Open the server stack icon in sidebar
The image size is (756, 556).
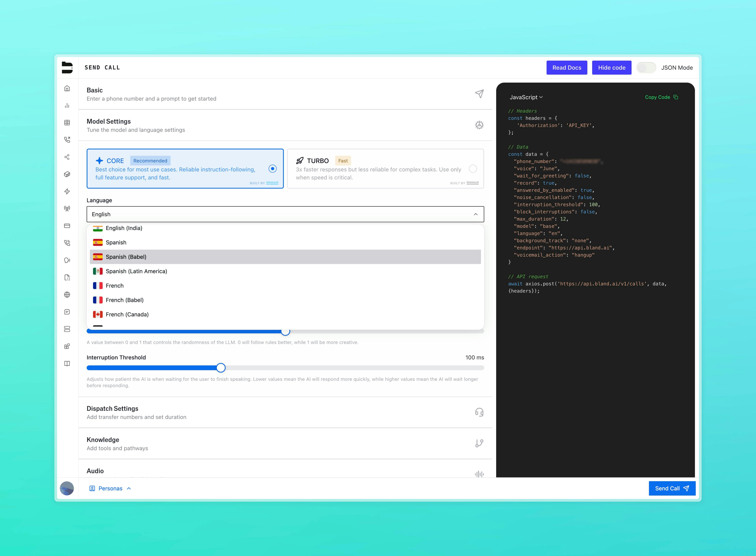coord(67,329)
